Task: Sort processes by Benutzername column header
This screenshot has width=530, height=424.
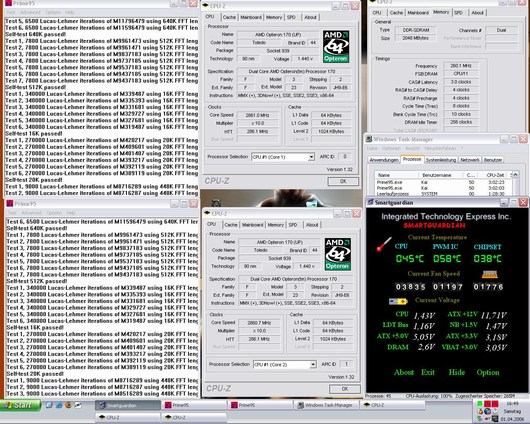Action: click(x=441, y=175)
